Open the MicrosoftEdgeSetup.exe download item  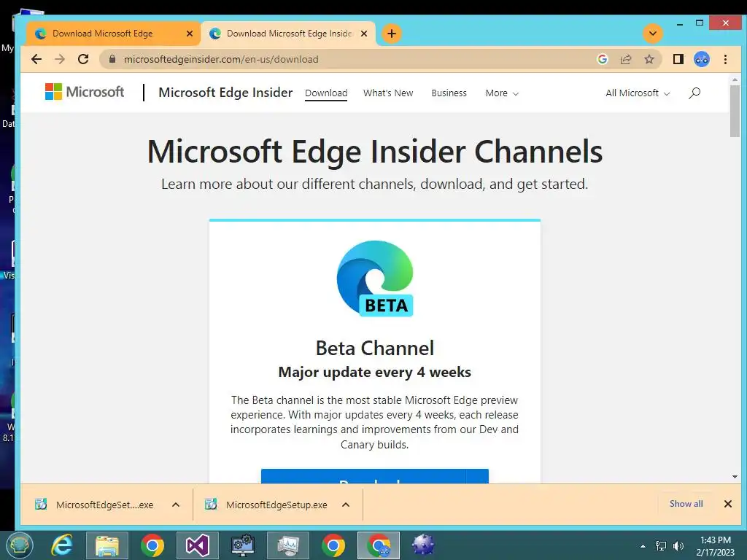pyautogui.click(x=267, y=505)
